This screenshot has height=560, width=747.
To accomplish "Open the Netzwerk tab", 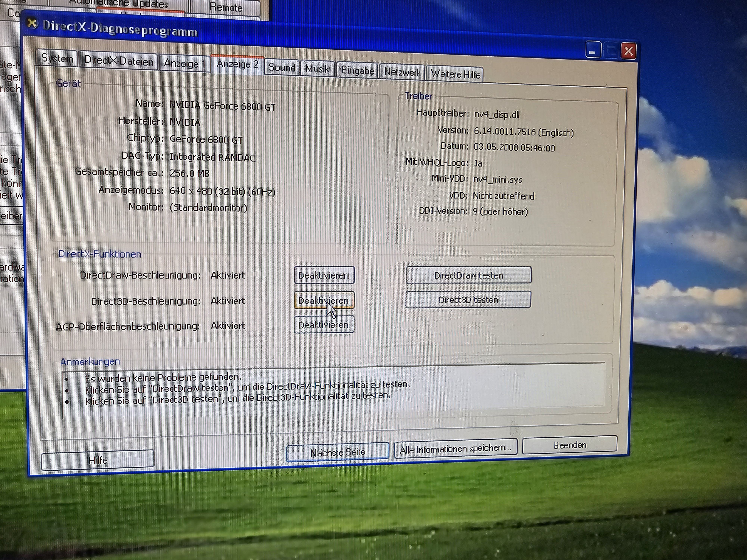I will (402, 72).
